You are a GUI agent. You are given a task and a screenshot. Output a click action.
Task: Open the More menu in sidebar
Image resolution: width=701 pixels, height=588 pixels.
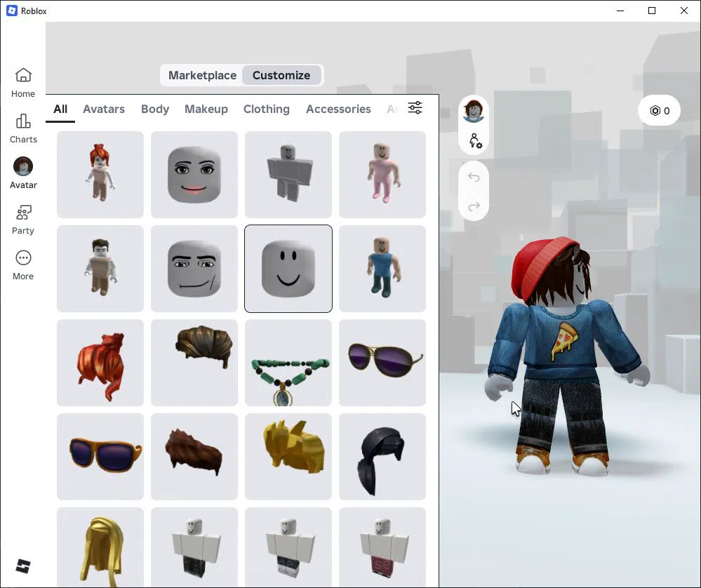coord(23,265)
